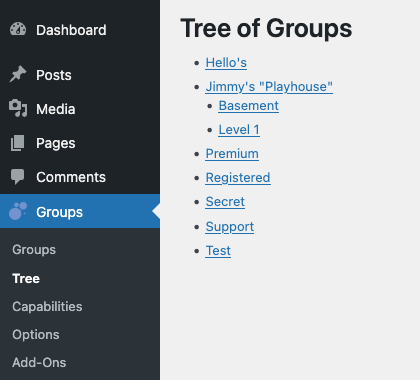Open the Secret group link

(225, 202)
